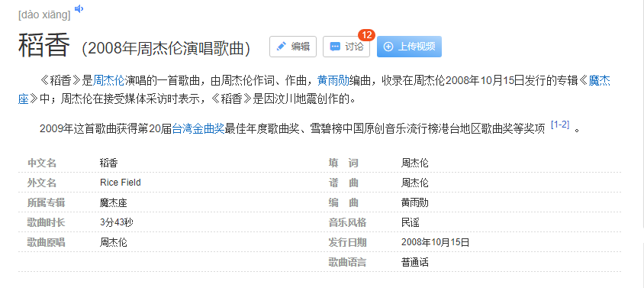Click the 外文名 label
The width and height of the screenshot is (644, 288).
click(x=42, y=183)
